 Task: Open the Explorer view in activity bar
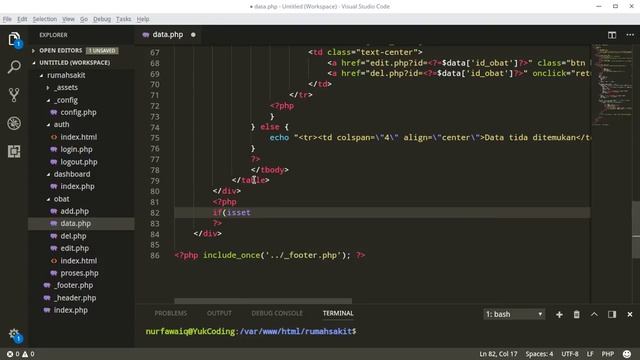tap(14, 40)
